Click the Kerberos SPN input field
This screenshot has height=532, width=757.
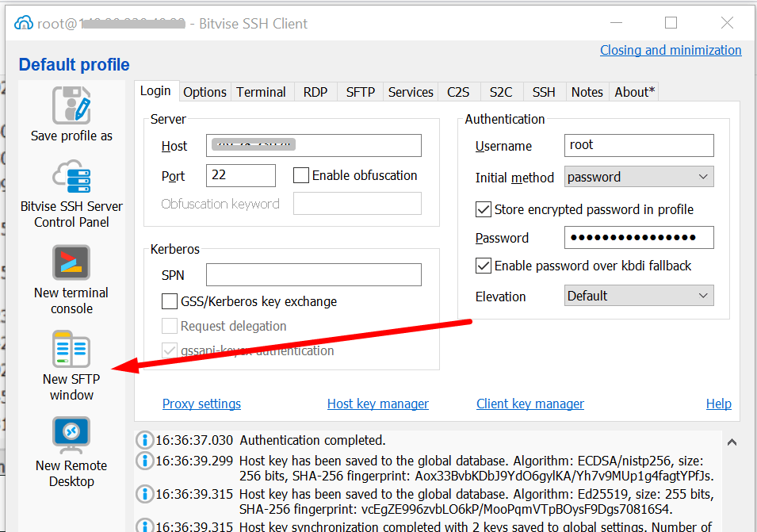click(x=314, y=274)
